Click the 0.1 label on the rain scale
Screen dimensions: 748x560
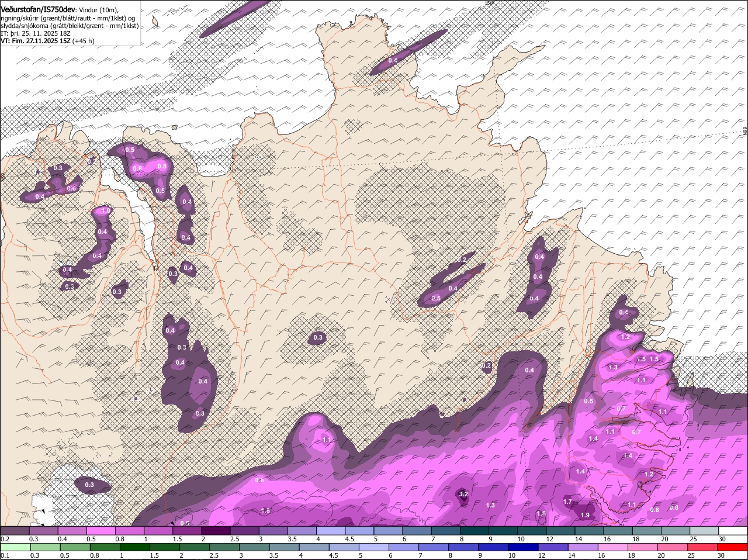(5, 556)
